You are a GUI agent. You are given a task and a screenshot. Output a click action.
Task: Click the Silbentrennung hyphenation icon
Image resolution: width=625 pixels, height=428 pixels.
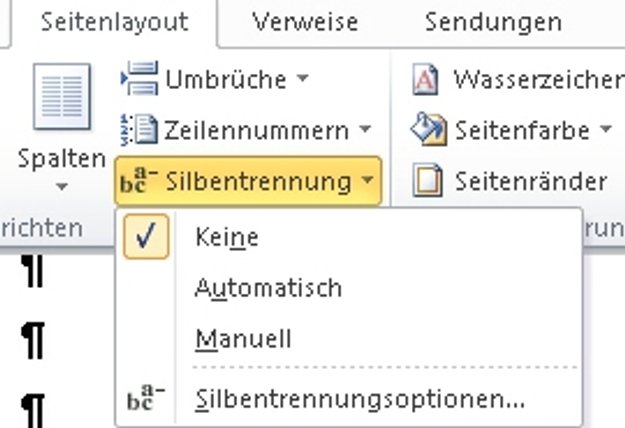(x=138, y=182)
